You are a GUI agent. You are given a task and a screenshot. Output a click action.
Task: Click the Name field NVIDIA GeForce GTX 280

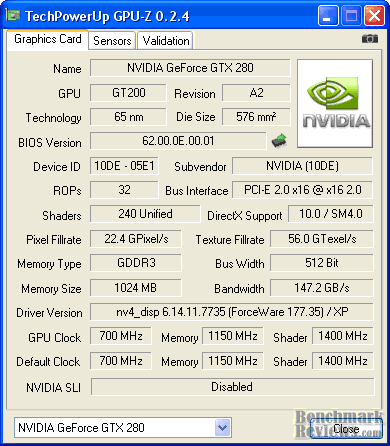coord(190,68)
